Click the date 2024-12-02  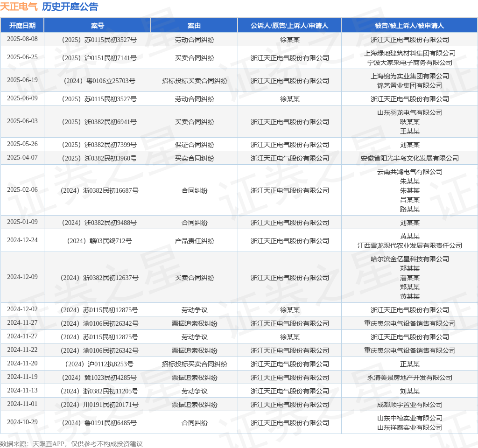[x=22, y=309]
